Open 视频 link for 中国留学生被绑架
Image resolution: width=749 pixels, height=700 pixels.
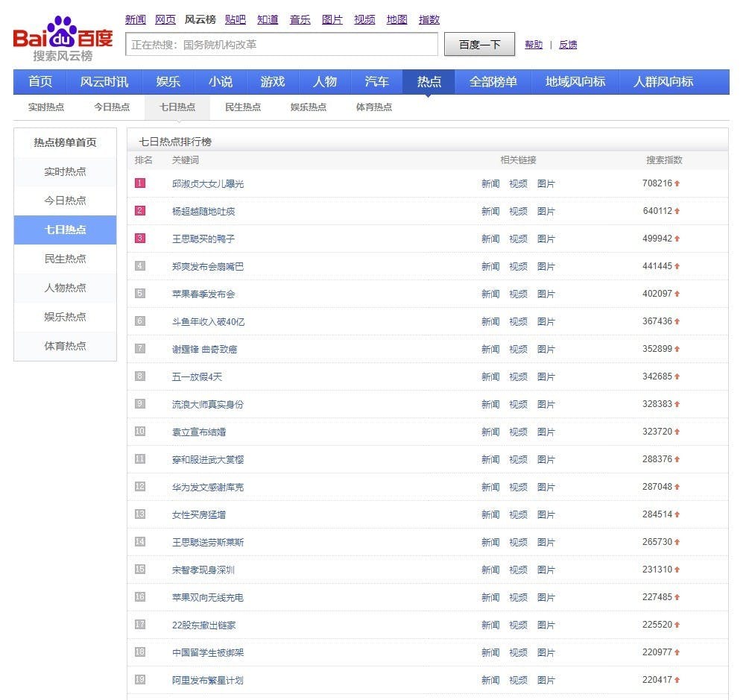pyautogui.click(x=518, y=653)
